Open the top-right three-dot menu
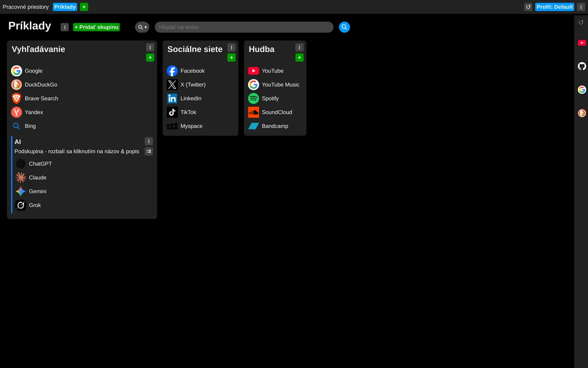Viewport: 588px width, 368px height. tap(582, 7)
